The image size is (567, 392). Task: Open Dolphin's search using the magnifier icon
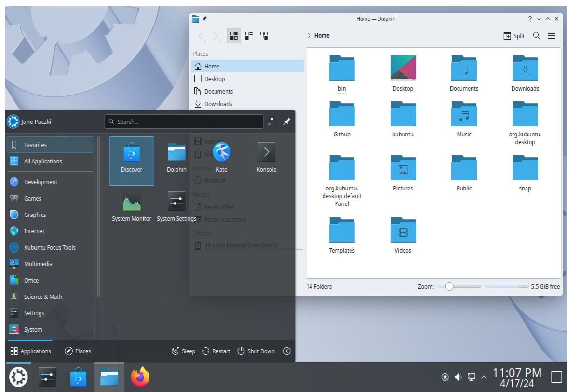[x=537, y=35]
